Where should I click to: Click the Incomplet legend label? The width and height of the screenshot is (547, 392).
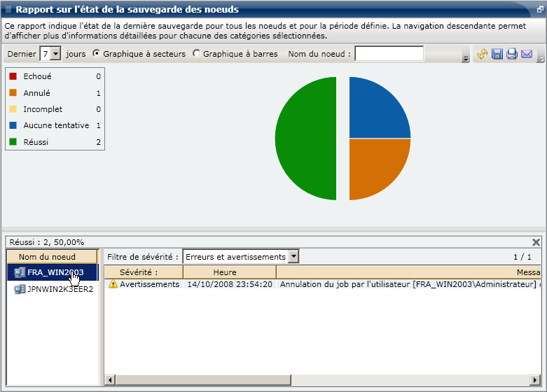tap(43, 109)
